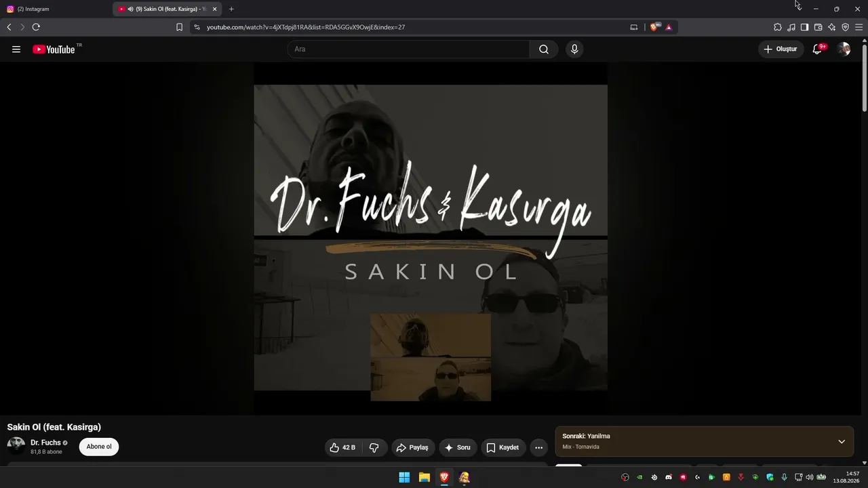The image size is (868, 488).
Task: Open the Logitech G tray icon
Action: [697, 477]
